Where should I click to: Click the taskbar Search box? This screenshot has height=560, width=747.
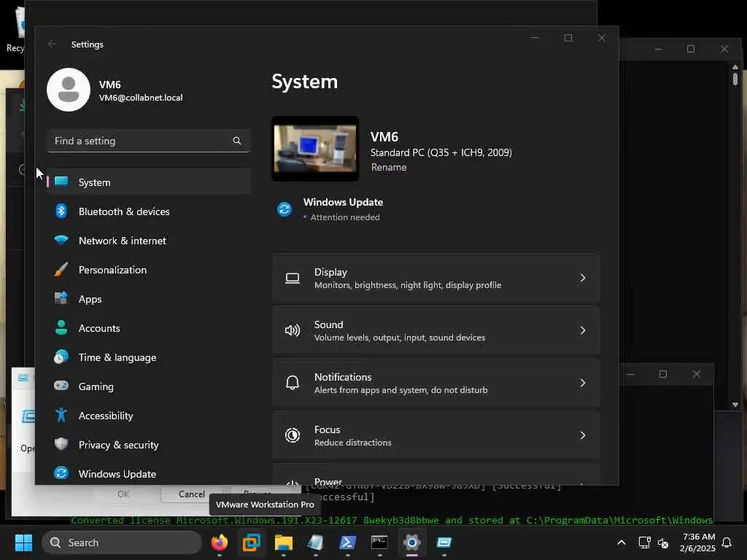coord(122,542)
